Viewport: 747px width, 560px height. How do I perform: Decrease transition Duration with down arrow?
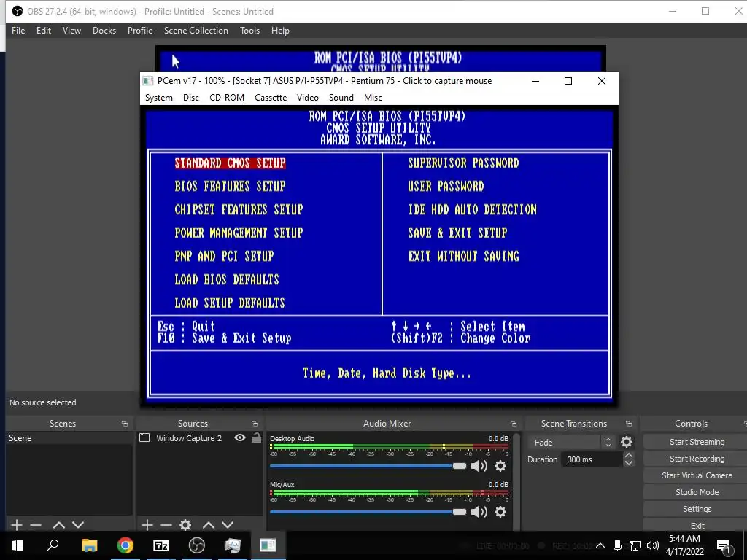coord(628,463)
